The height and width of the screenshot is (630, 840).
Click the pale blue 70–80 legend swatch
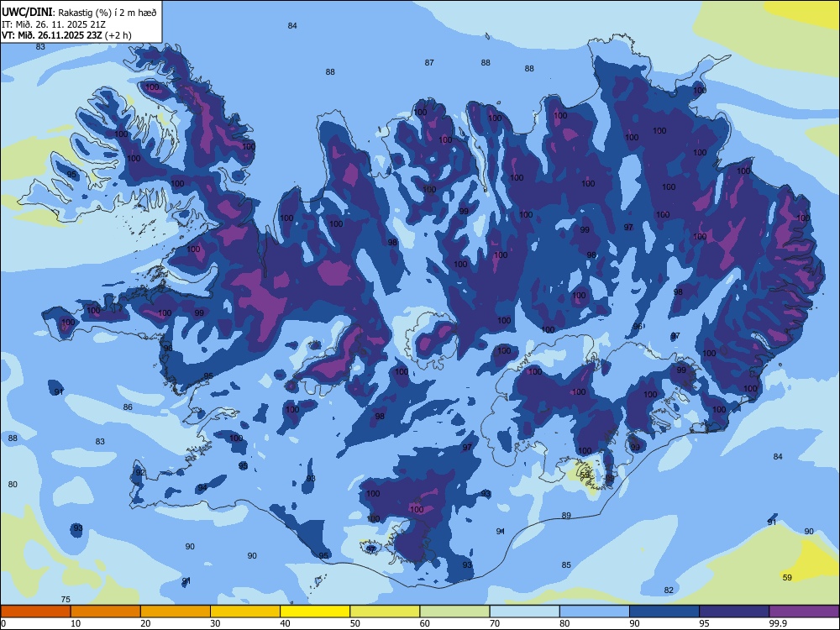click(524, 612)
